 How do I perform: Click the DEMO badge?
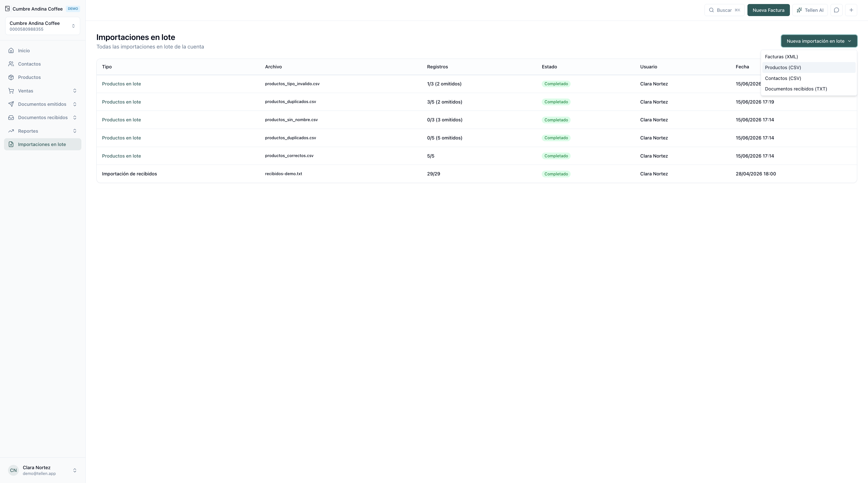click(73, 9)
